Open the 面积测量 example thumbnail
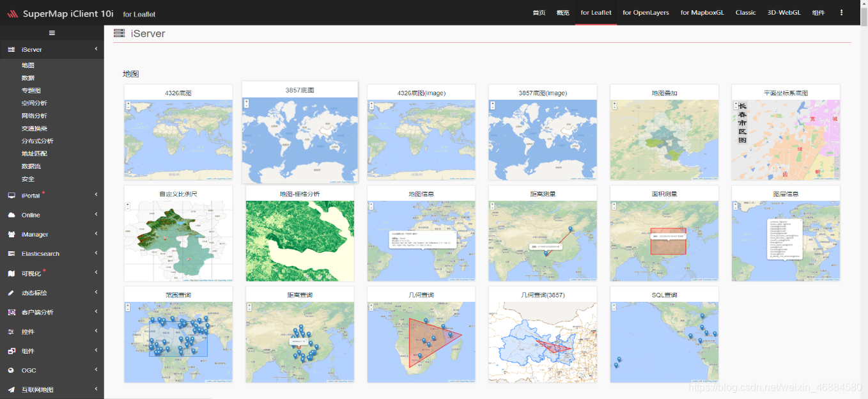The width and height of the screenshot is (868, 399). click(664, 233)
